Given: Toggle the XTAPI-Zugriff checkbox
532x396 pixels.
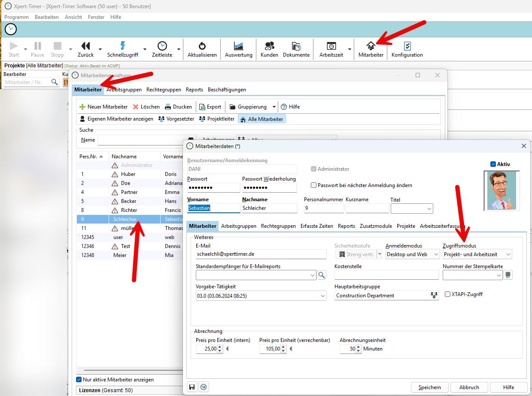Looking at the screenshot, I should click(447, 294).
